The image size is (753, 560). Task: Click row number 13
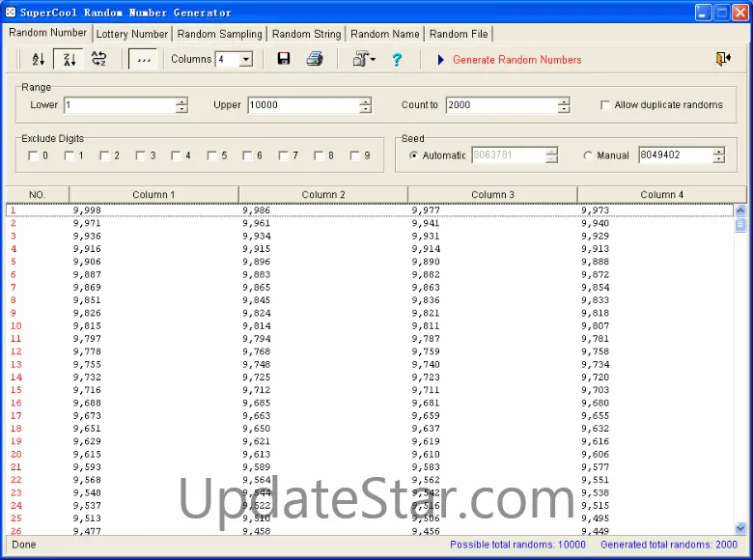pyautogui.click(x=15, y=364)
